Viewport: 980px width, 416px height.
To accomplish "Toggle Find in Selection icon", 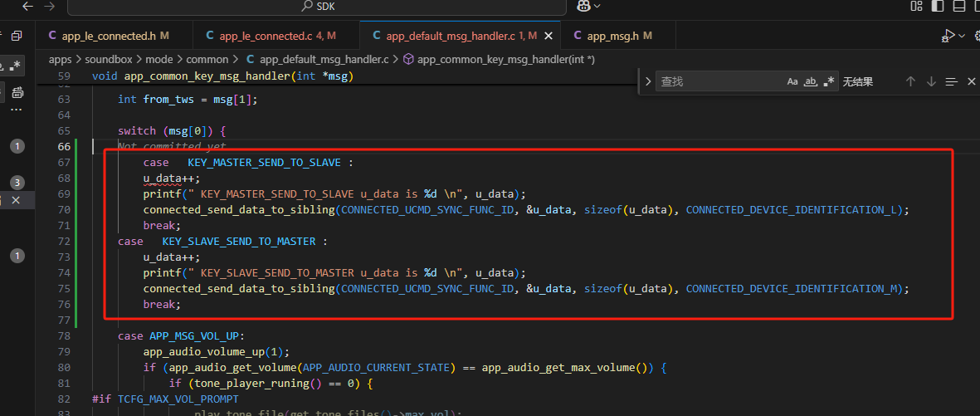I will (x=951, y=81).
